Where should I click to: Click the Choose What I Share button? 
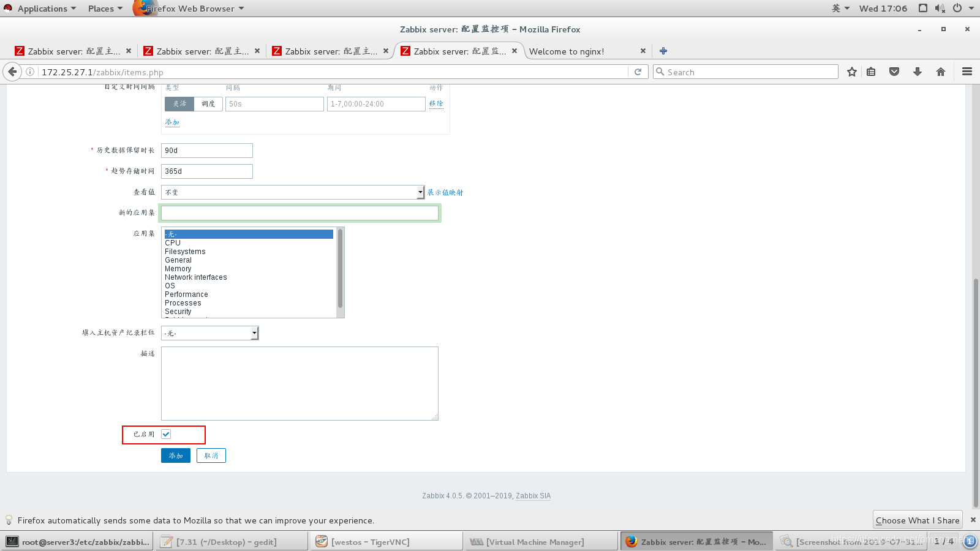point(918,520)
